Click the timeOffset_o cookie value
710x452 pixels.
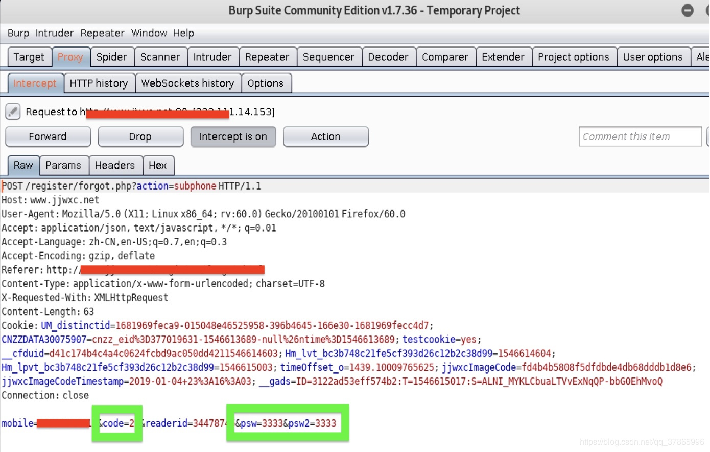[392, 367]
